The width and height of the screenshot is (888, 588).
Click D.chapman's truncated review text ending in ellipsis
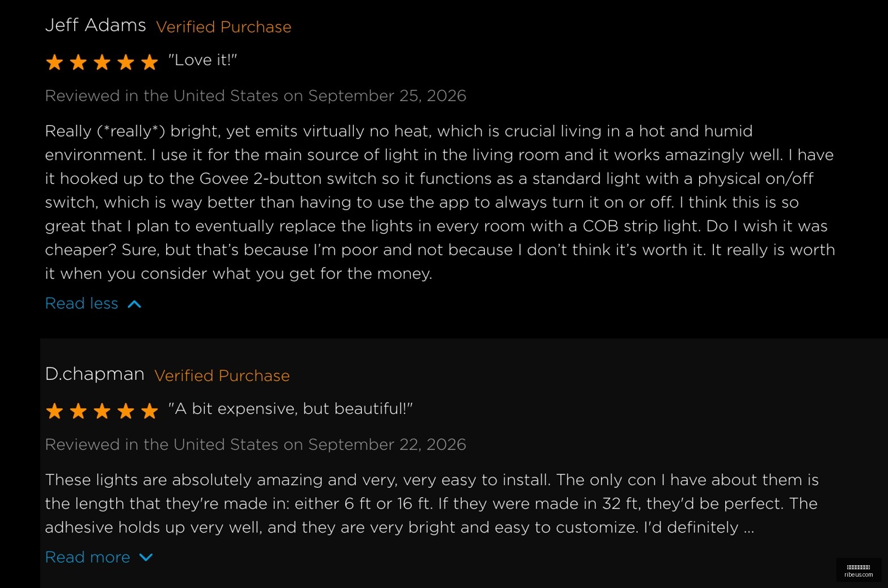coord(432,504)
